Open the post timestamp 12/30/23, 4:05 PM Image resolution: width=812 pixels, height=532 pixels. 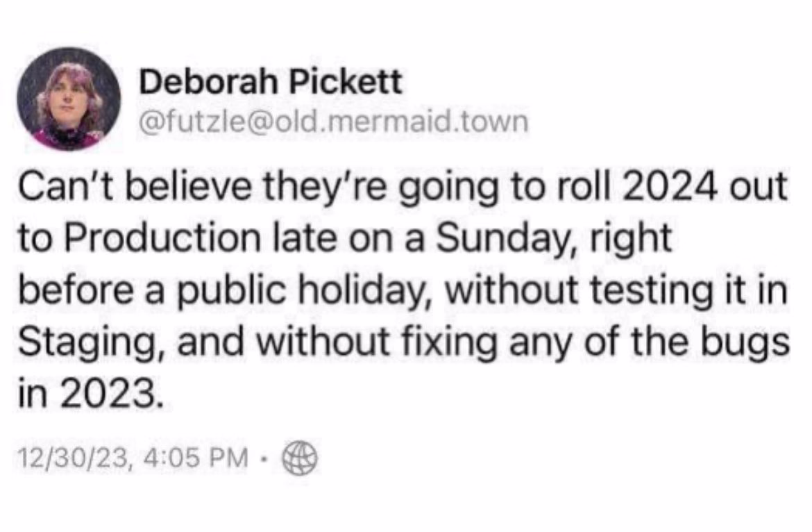coord(133,458)
